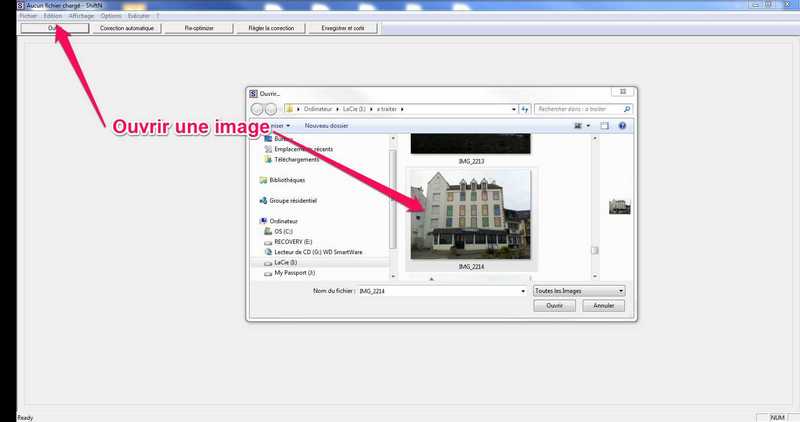
Task: Refresh the folder path in address bar
Action: [x=524, y=109]
